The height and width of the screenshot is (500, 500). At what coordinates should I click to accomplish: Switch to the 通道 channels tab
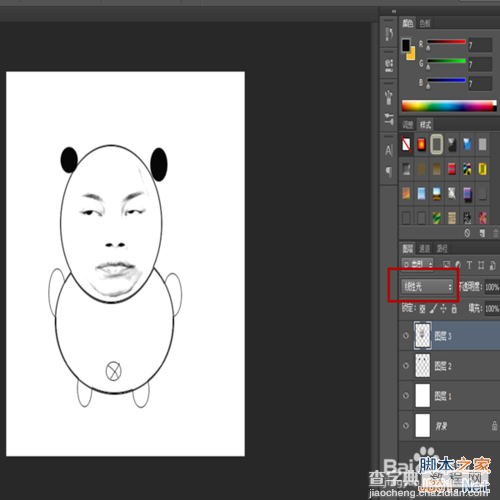coord(424,248)
